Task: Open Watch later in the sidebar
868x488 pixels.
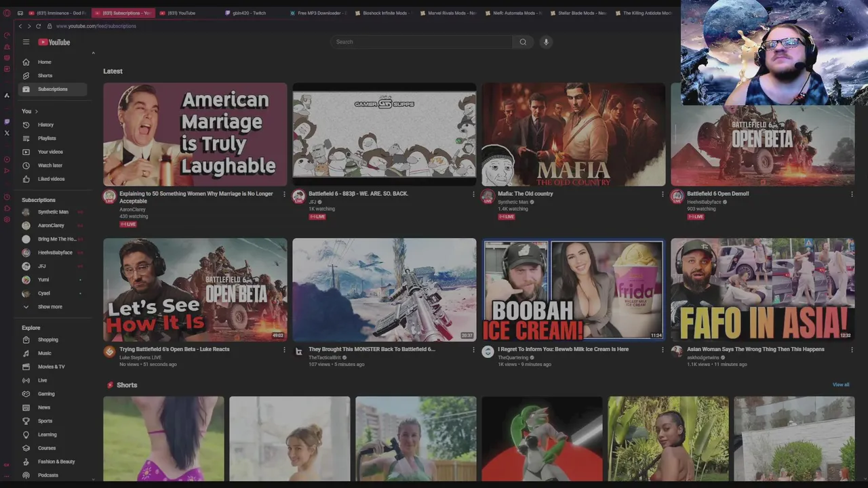Action: coord(53,165)
